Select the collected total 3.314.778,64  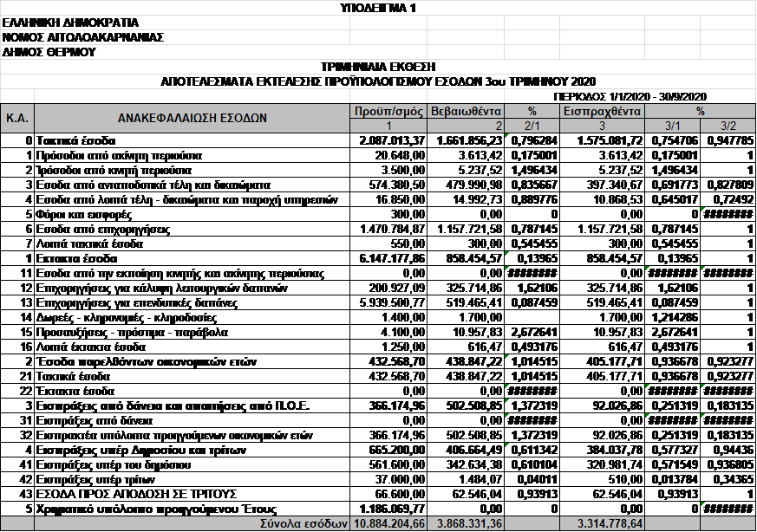pos(601,524)
